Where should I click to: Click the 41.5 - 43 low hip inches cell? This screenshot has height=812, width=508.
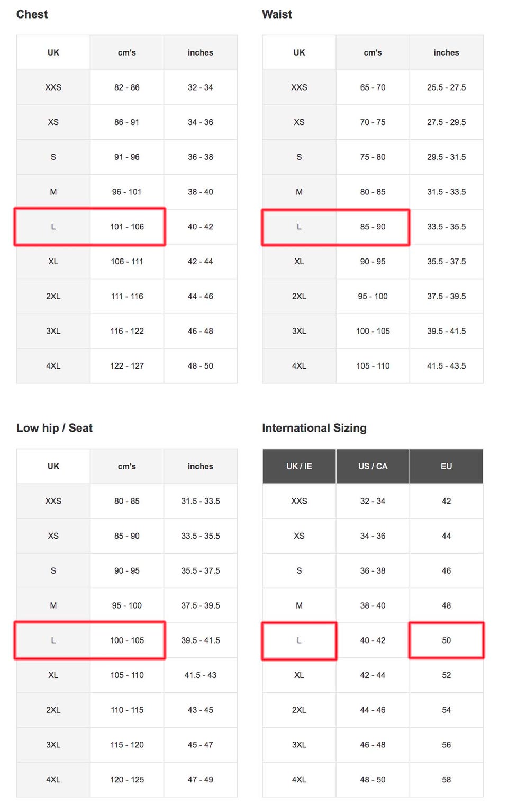[x=201, y=675]
